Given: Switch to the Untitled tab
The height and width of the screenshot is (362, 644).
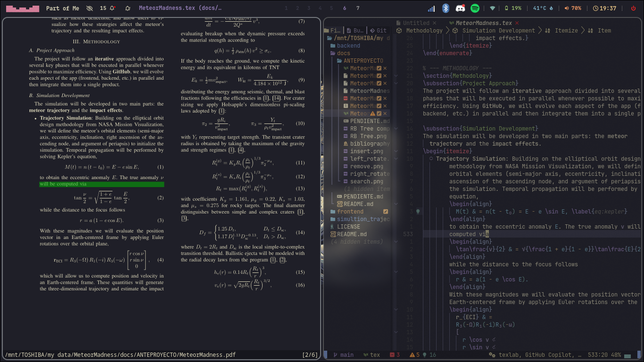Looking at the screenshot, I should click(418, 23).
